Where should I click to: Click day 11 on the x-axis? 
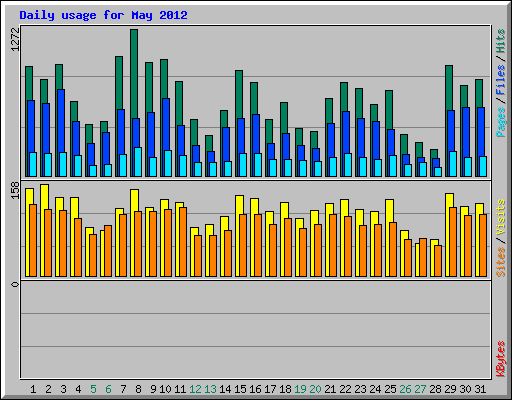180,389
